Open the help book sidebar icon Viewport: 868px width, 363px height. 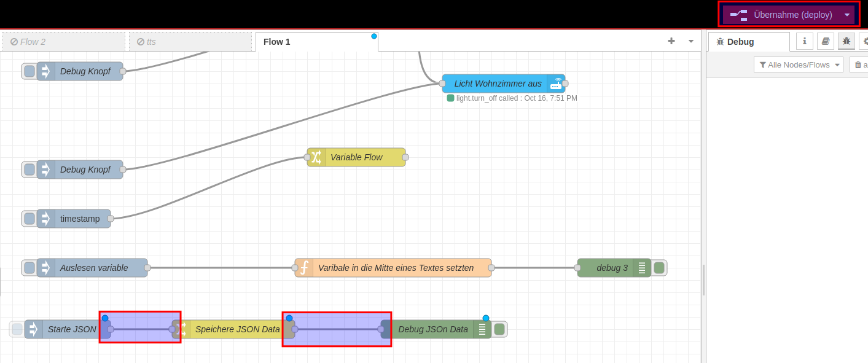tap(825, 41)
